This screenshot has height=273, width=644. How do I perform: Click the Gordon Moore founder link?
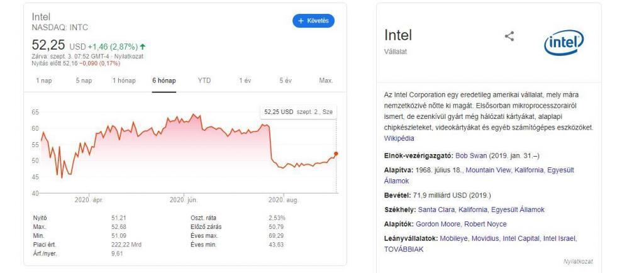439,224
